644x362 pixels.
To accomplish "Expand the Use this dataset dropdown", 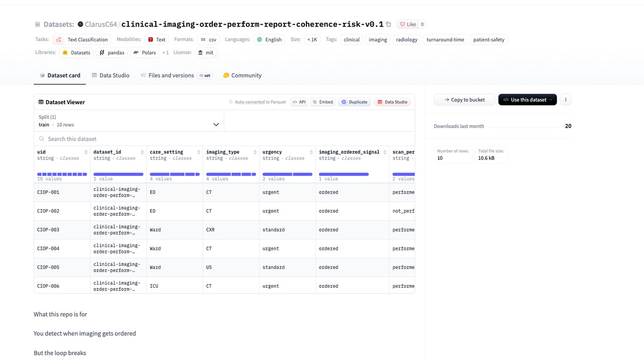I will pyautogui.click(x=527, y=100).
